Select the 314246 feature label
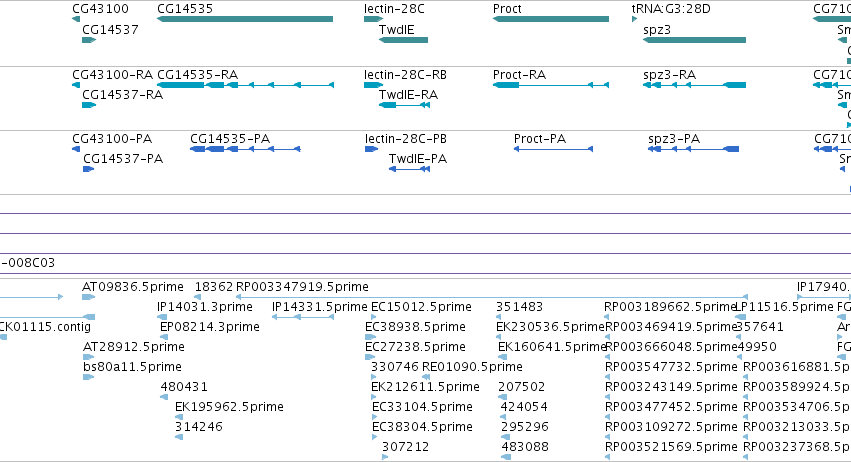 199,426
